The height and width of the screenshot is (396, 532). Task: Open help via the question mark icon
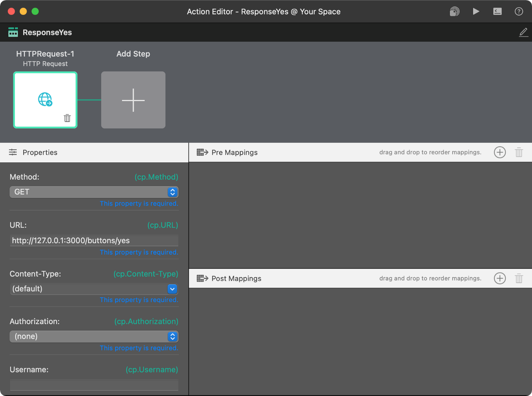pos(519,11)
